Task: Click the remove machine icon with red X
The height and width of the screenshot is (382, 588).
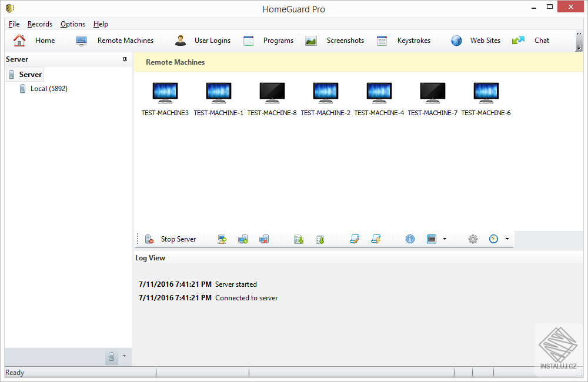Action: [x=264, y=239]
